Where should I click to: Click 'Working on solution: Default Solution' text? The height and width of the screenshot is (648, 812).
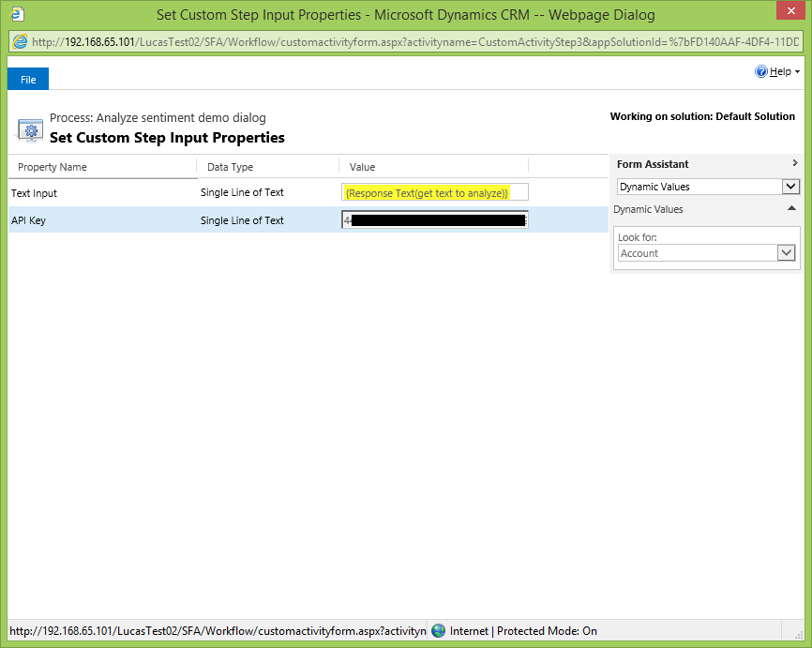click(x=702, y=116)
